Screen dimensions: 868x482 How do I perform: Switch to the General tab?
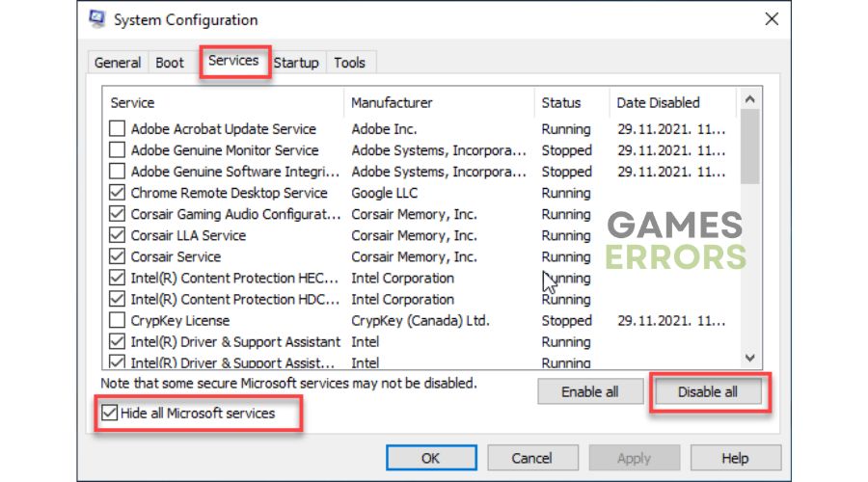118,63
